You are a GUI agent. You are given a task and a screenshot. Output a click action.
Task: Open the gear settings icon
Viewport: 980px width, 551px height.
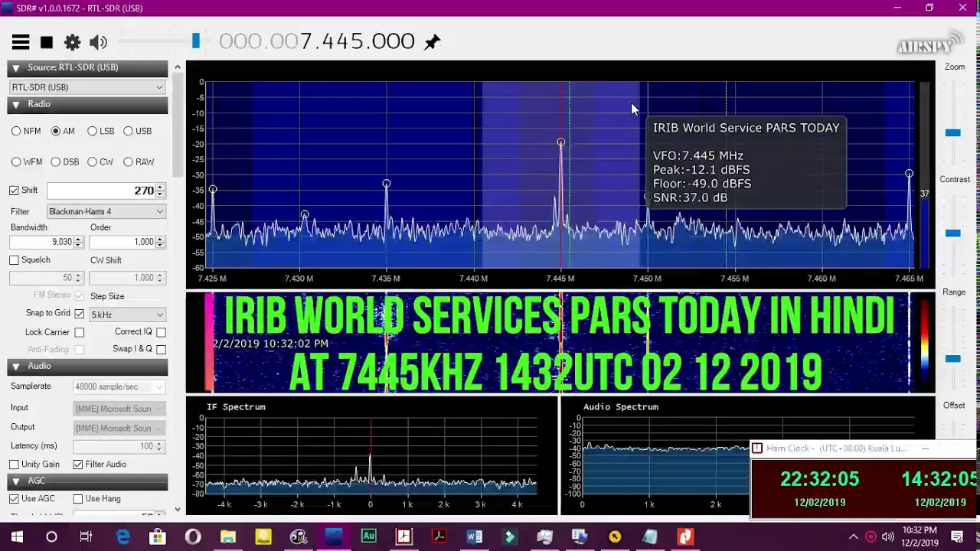tap(72, 42)
